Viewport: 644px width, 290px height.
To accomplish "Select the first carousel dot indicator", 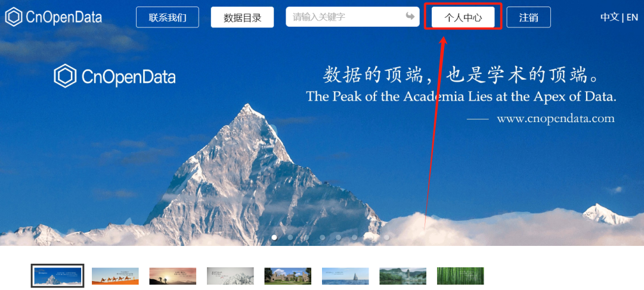I will click(274, 237).
